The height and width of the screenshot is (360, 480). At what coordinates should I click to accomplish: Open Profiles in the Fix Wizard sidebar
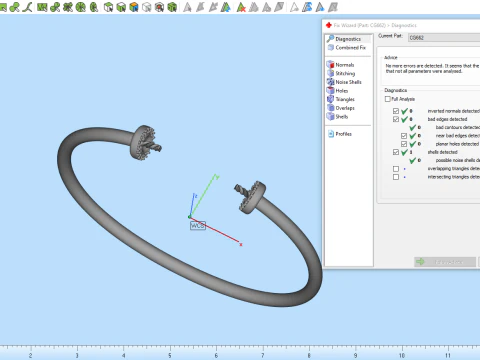343,134
